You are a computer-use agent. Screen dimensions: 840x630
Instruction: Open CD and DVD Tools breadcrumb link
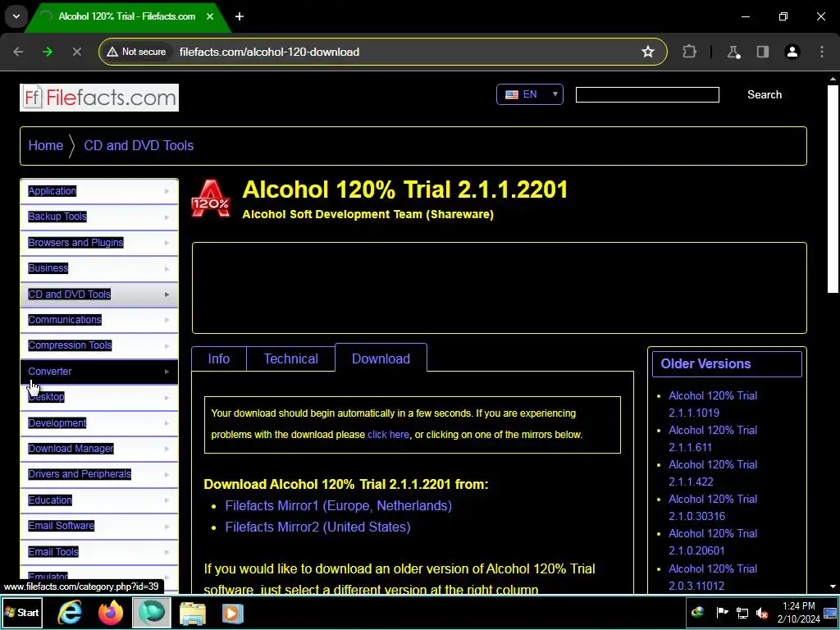[x=139, y=146]
